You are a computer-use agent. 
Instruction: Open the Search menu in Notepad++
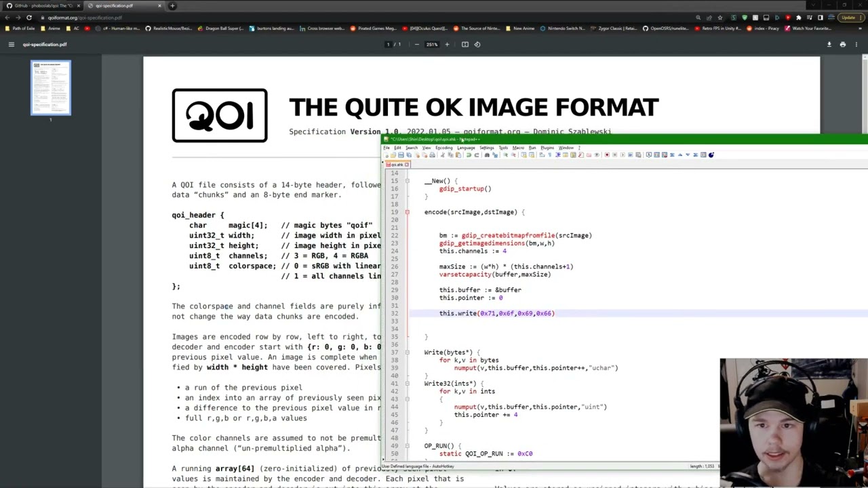[x=412, y=148]
